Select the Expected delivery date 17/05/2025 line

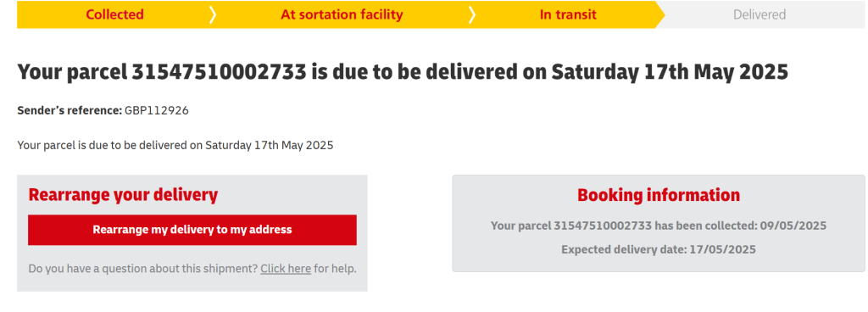(659, 249)
